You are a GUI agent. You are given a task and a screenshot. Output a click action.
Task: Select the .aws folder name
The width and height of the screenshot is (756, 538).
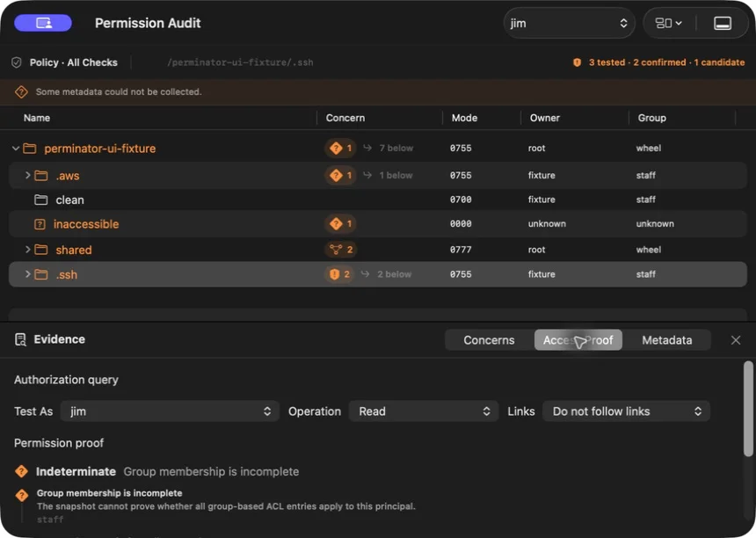pos(68,176)
